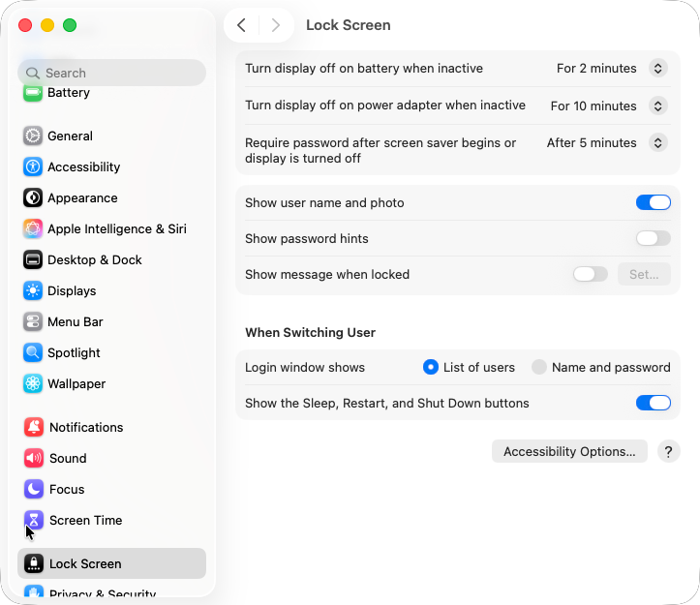This screenshot has height=605, width=700.
Task: Click the Privacy & Security hand icon
Action: [x=34, y=591]
